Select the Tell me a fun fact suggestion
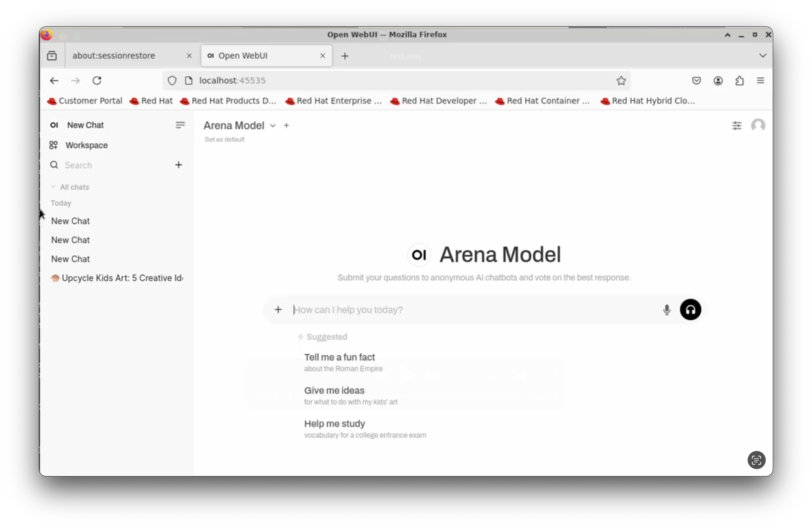The image size is (812, 528). coord(339,357)
